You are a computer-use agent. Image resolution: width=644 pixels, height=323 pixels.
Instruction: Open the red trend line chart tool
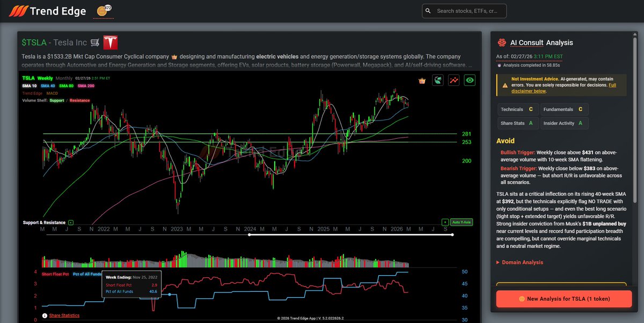coord(454,81)
